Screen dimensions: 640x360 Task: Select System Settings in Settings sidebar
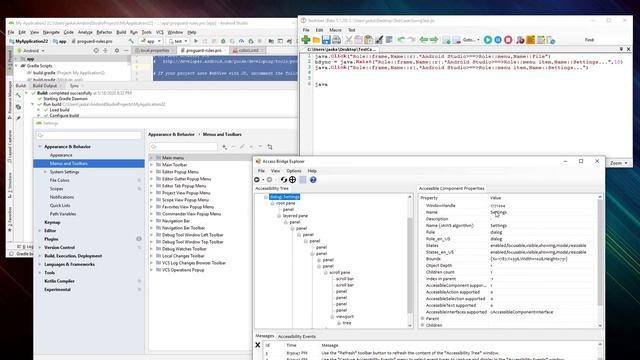[x=64, y=172]
